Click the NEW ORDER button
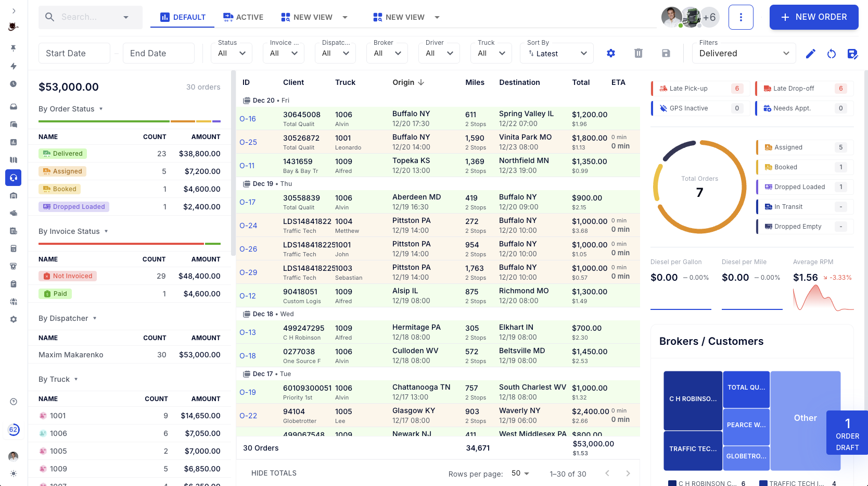The image size is (868, 486). point(813,17)
